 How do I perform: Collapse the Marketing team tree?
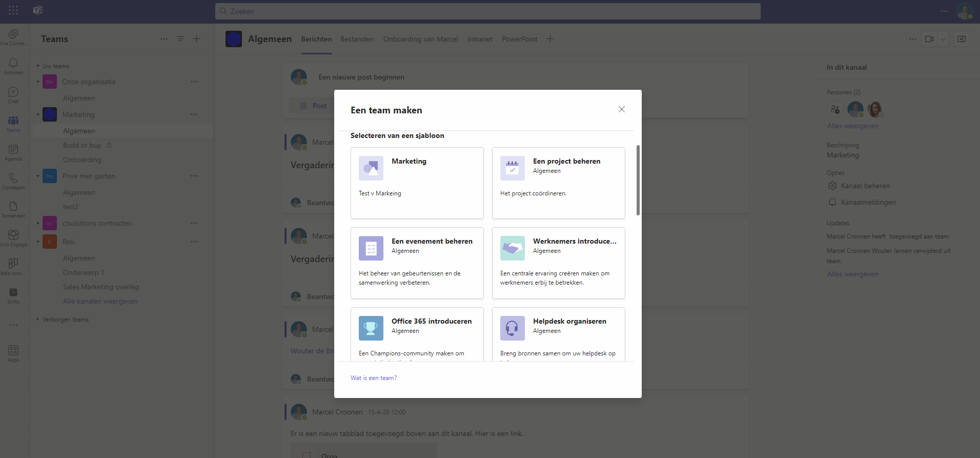click(38, 114)
